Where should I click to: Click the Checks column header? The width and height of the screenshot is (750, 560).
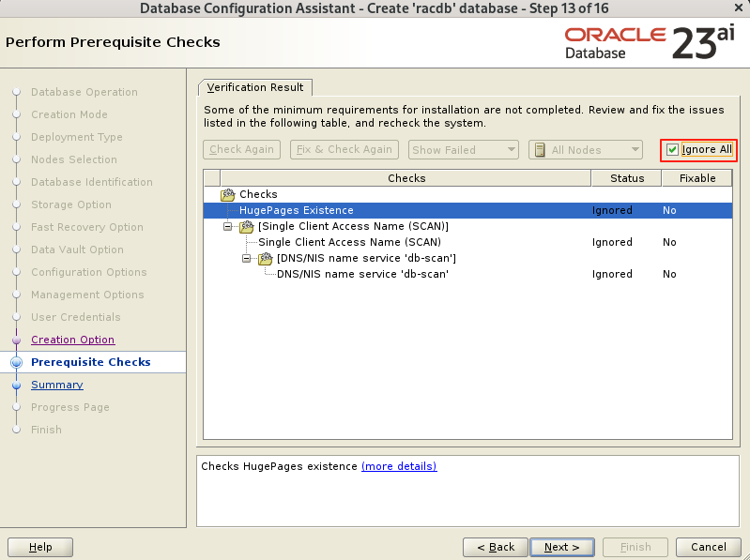click(x=406, y=178)
